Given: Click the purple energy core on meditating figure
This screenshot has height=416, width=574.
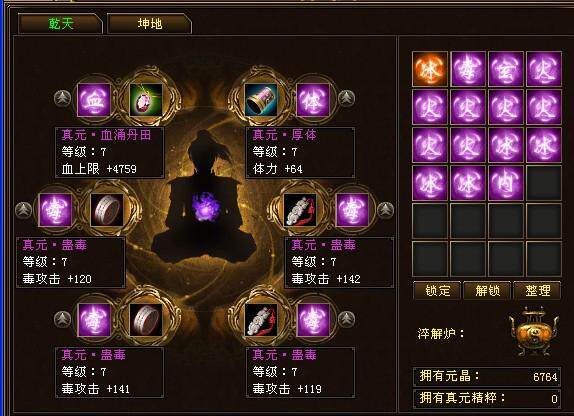Looking at the screenshot, I should 206,207.
